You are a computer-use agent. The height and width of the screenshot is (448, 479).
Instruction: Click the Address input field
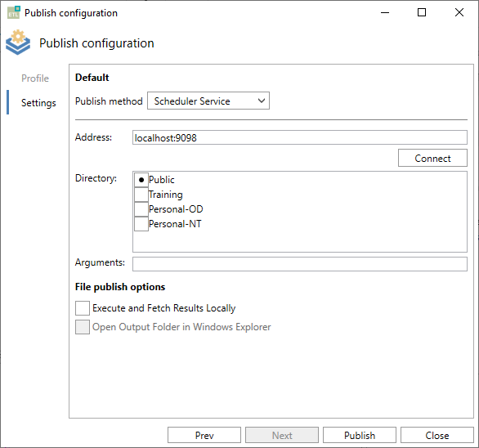(300, 137)
